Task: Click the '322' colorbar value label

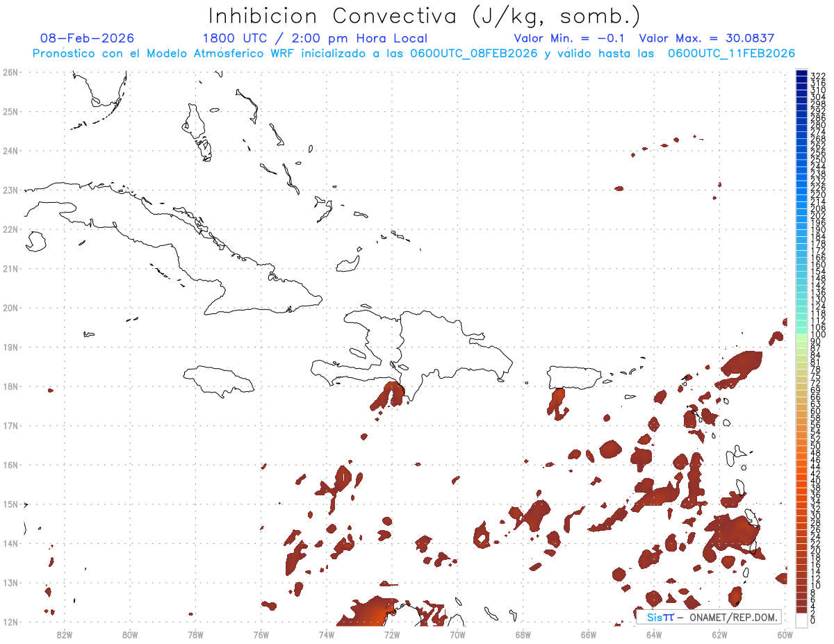Action: point(818,76)
